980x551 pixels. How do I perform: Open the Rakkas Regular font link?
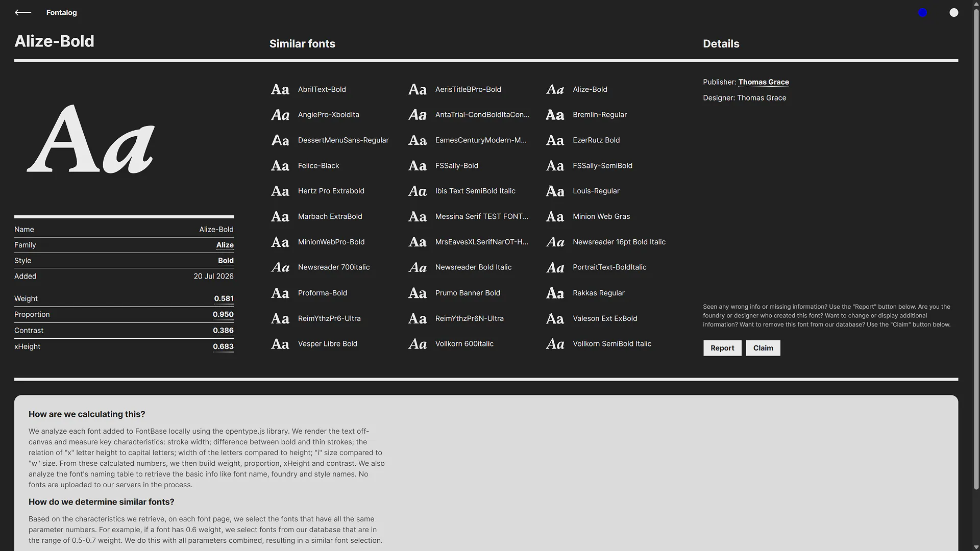(599, 293)
